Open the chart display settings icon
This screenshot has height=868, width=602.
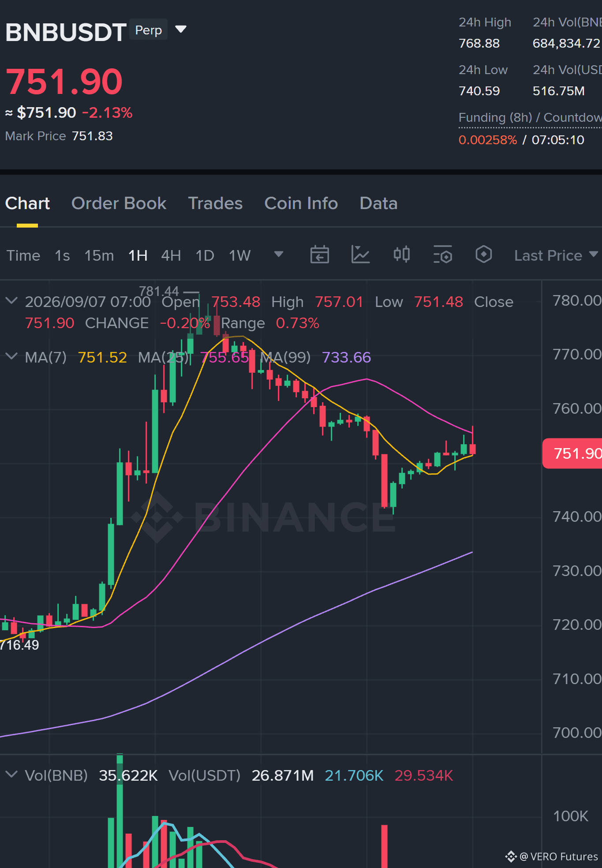coord(443,254)
